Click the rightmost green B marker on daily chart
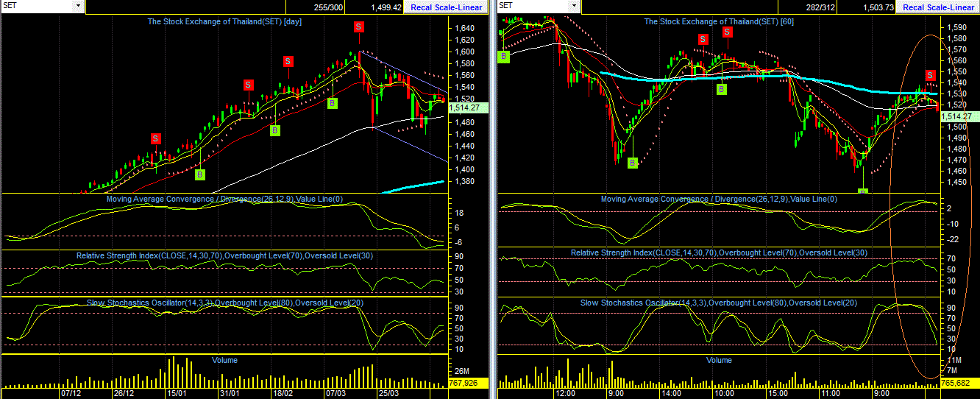The image size is (980, 399). pyautogui.click(x=333, y=103)
